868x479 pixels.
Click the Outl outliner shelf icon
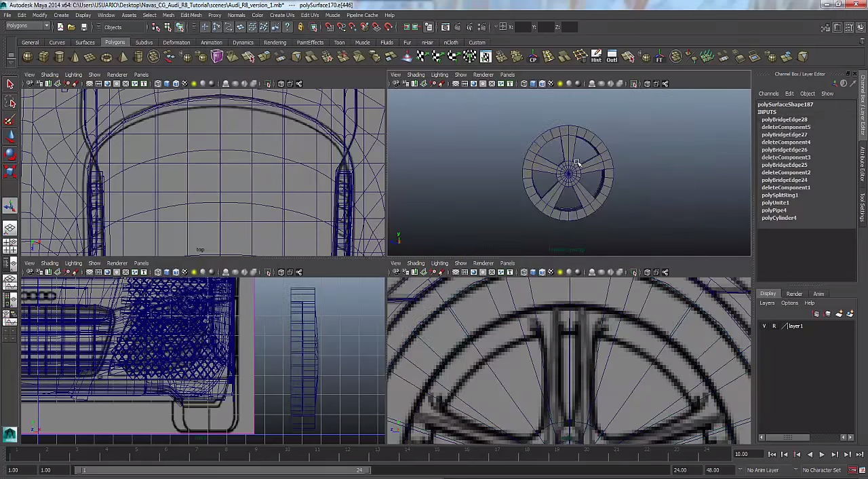click(612, 57)
